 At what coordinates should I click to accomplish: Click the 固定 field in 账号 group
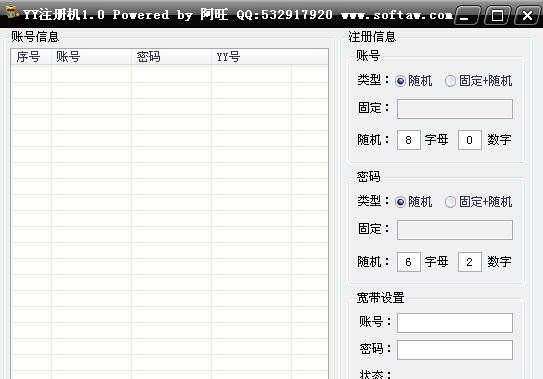coord(455,109)
